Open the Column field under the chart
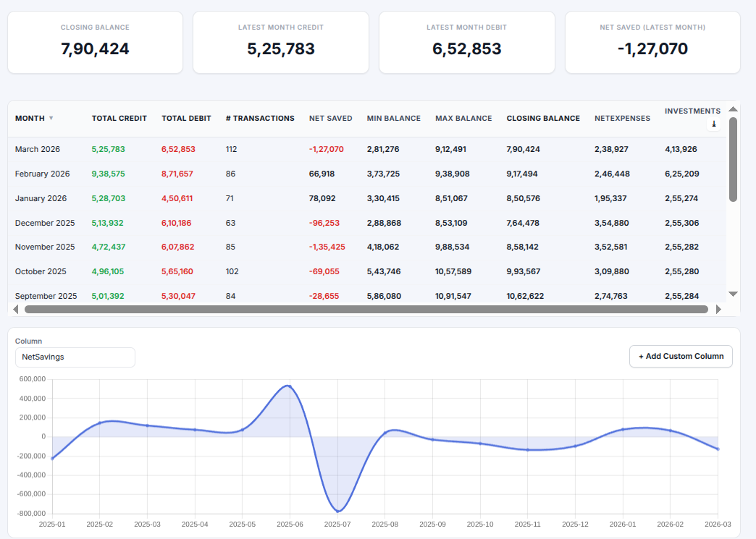 [75, 357]
